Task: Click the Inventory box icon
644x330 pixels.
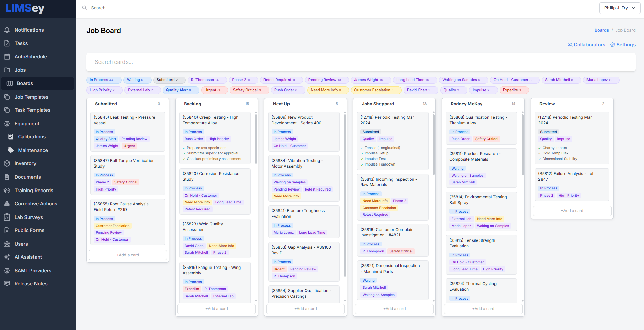Action: [7, 163]
